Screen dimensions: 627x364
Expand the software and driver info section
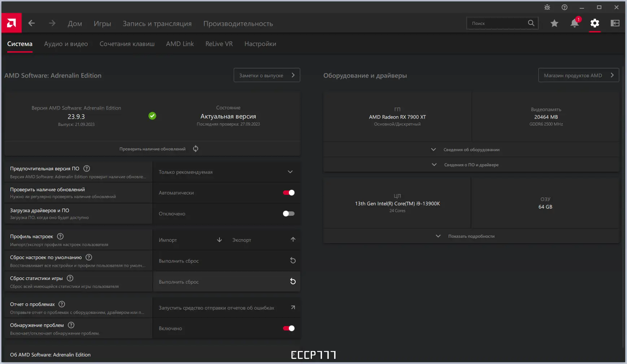471,165
